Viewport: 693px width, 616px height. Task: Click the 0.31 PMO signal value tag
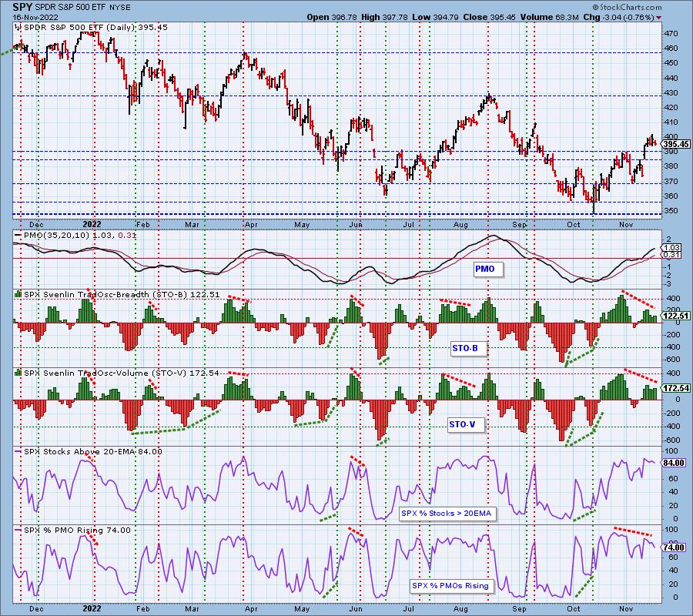tap(671, 255)
